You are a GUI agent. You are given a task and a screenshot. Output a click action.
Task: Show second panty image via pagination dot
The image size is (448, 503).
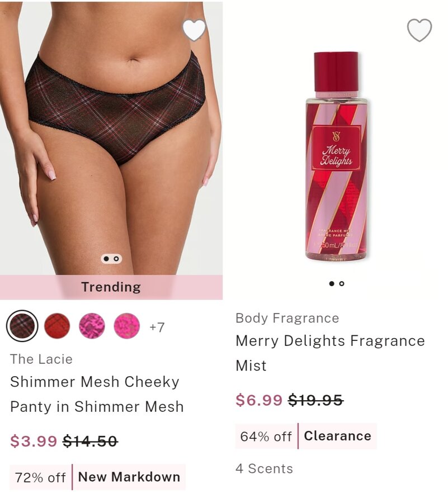point(116,259)
